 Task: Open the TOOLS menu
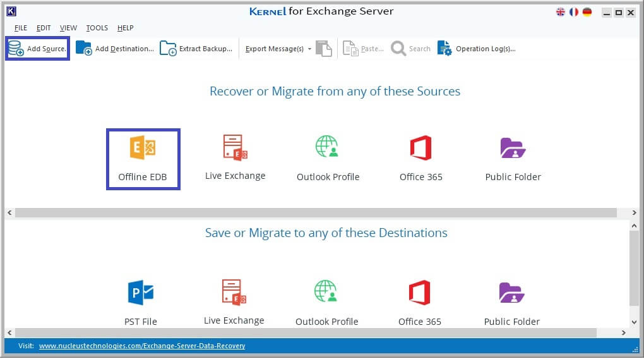pyautogui.click(x=97, y=28)
